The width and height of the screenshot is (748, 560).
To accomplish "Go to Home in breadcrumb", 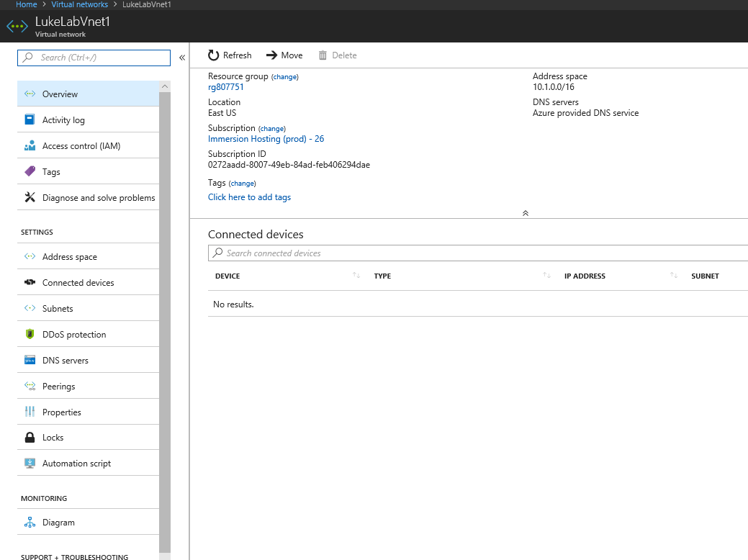I will point(26,4).
